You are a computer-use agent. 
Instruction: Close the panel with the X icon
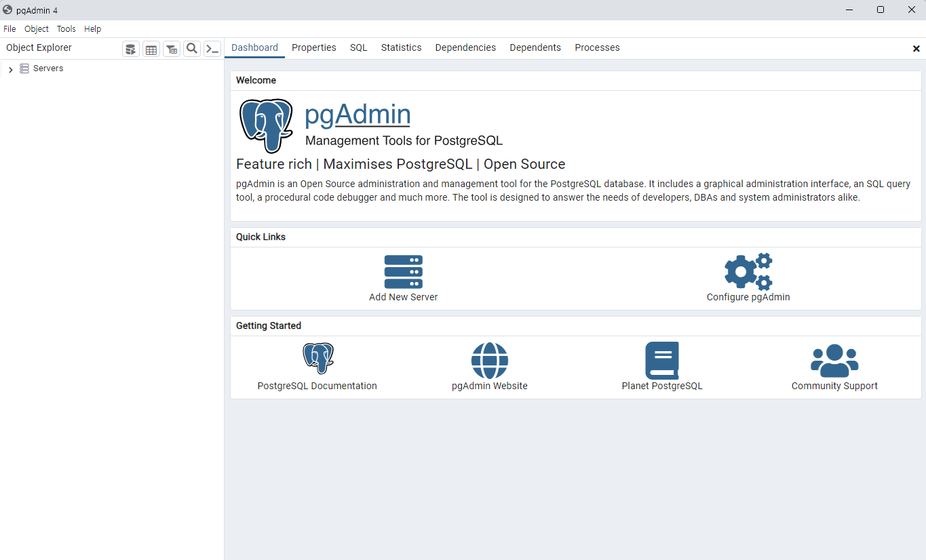tap(916, 49)
